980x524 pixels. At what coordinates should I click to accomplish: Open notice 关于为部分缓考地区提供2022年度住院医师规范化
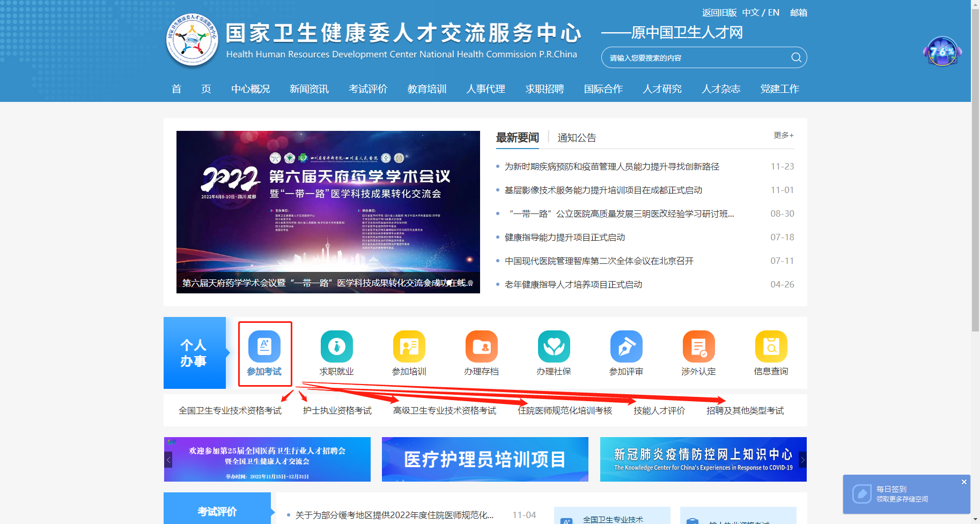point(394,515)
